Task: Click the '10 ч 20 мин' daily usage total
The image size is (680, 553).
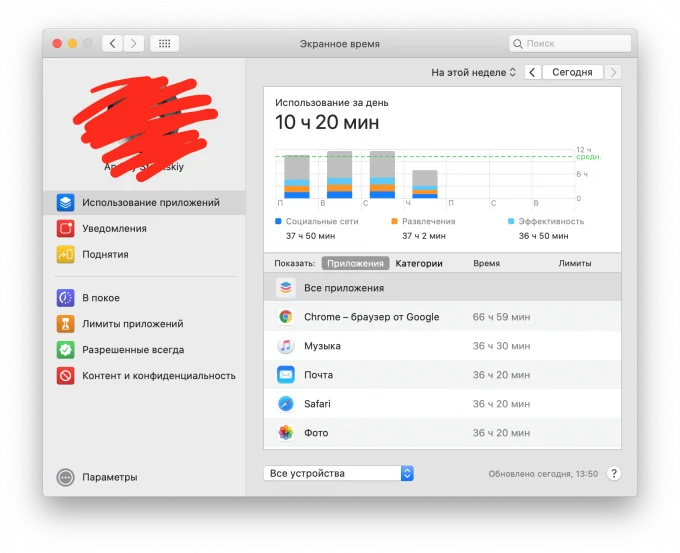Action: [327, 122]
